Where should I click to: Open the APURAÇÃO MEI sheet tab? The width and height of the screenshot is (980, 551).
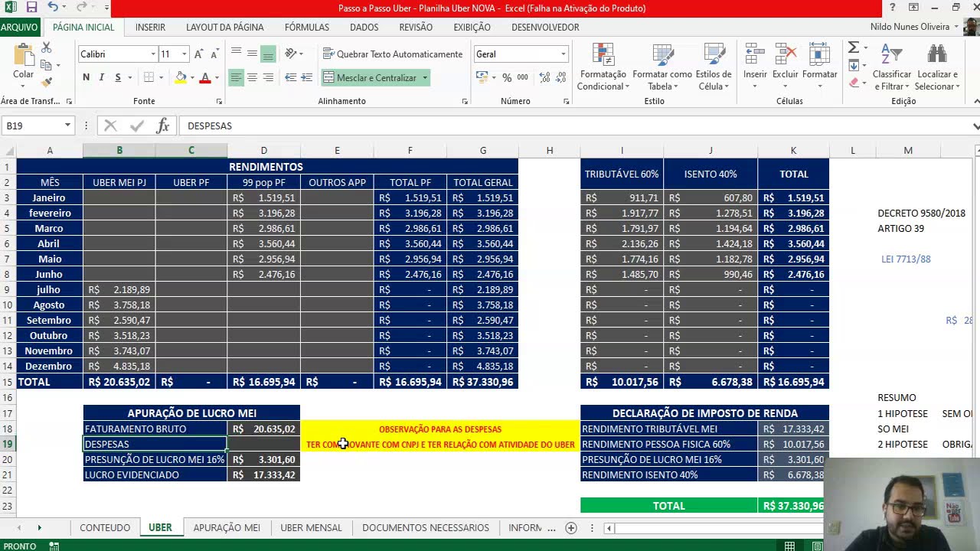point(227,527)
